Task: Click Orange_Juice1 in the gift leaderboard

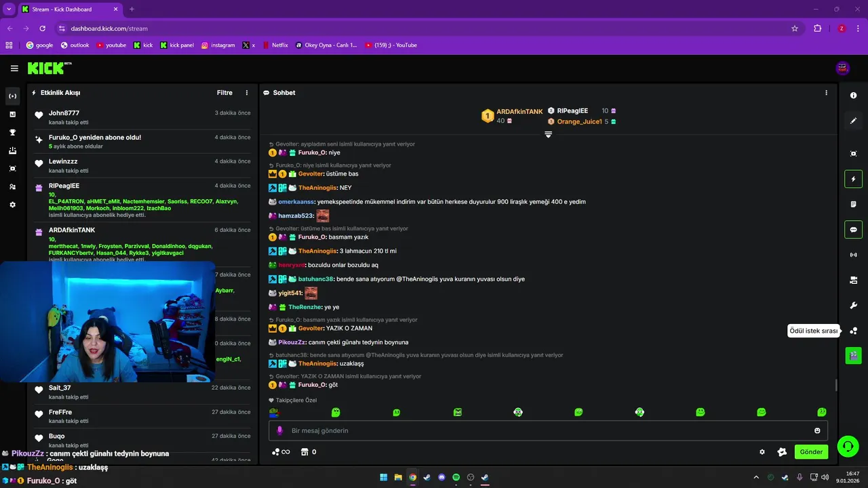Action: click(x=579, y=121)
